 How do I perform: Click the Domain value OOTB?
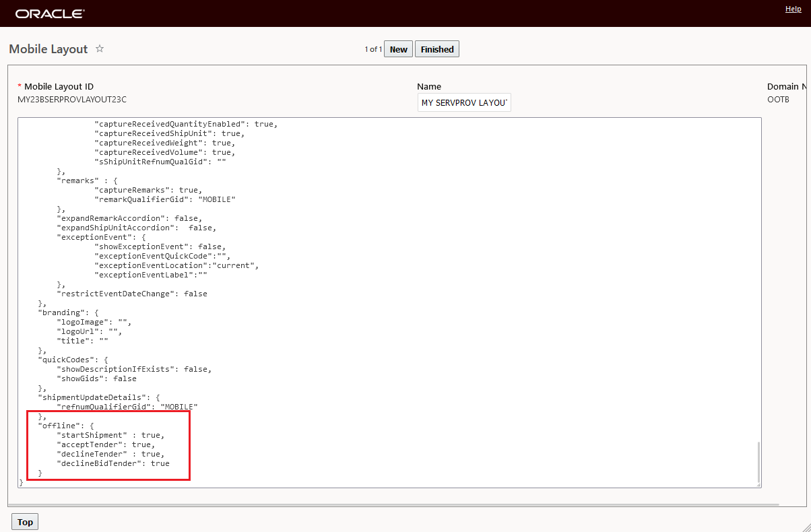click(778, 100)
